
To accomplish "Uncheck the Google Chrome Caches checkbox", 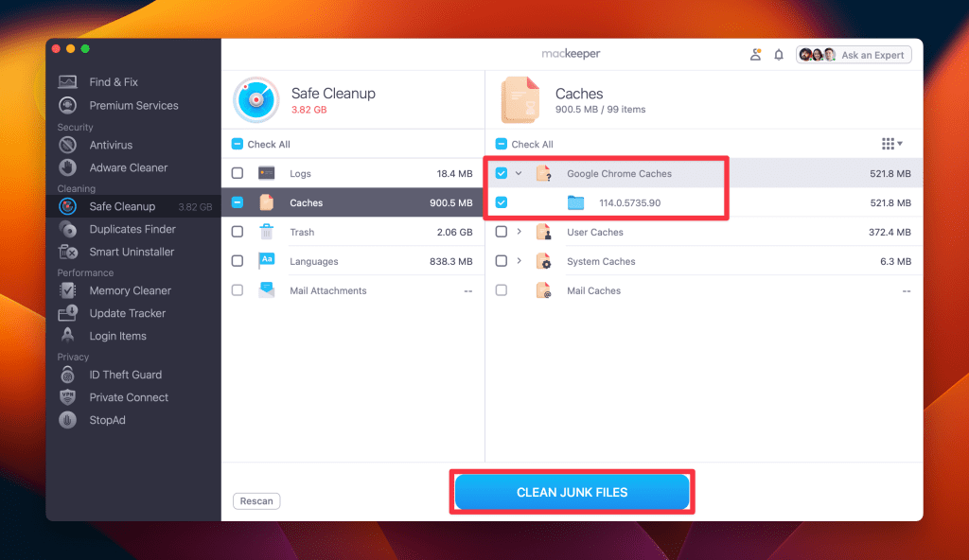I will point(502,173).
